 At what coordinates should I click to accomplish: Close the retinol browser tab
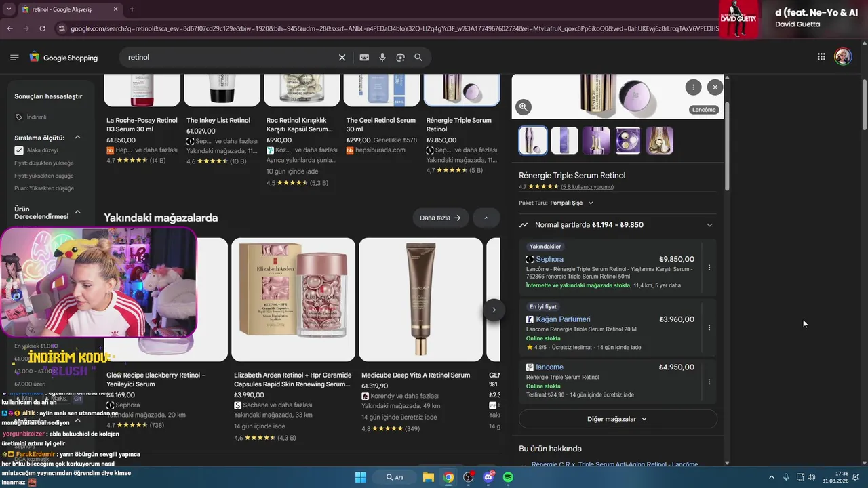point(115,9)
